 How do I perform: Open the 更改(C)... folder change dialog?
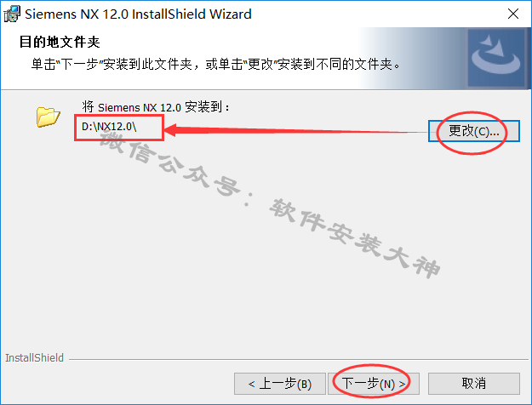473,131
